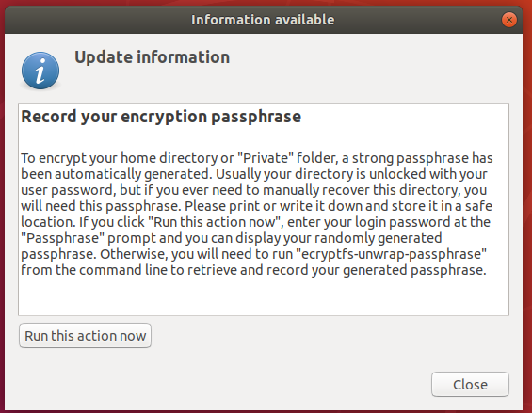Click the empty white area below the paragraph
Viewport: 532px width, 413px height.
264,296
